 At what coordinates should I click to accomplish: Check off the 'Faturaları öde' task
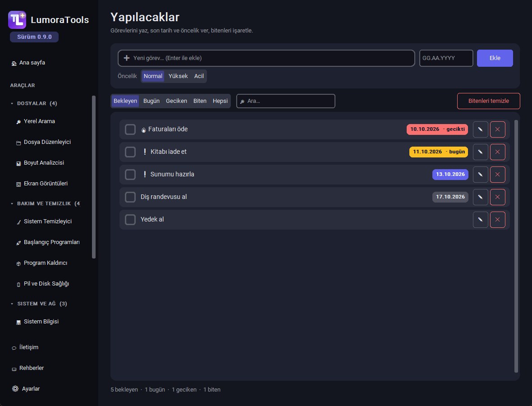[x=130, y=129]
